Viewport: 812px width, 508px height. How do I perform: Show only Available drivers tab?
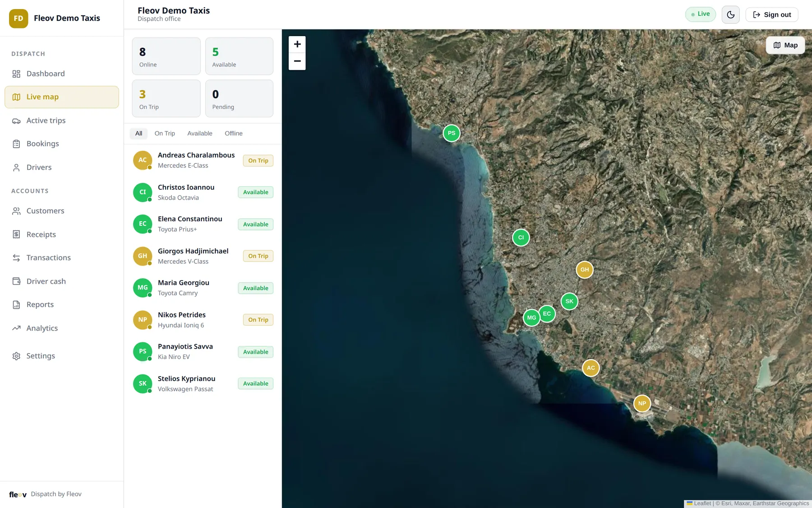pyautogui.click(x=200, y=133)
